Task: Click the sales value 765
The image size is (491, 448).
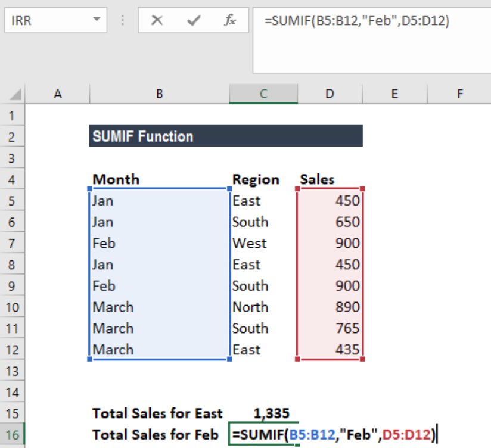Action: click(330, 328)
